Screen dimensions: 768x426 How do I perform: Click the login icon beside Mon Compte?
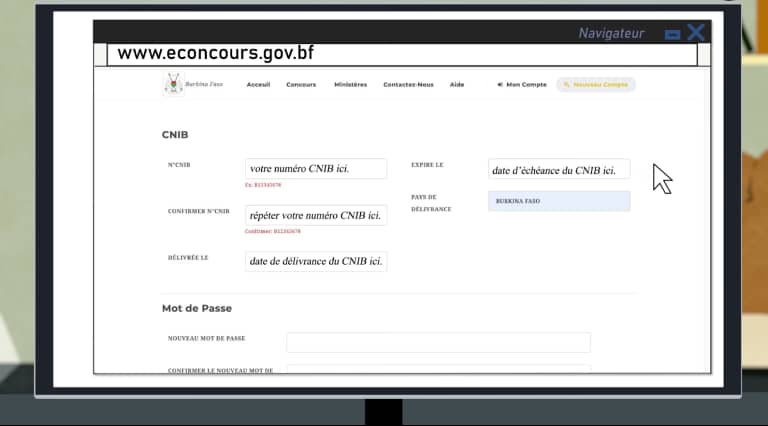(500, 85)
